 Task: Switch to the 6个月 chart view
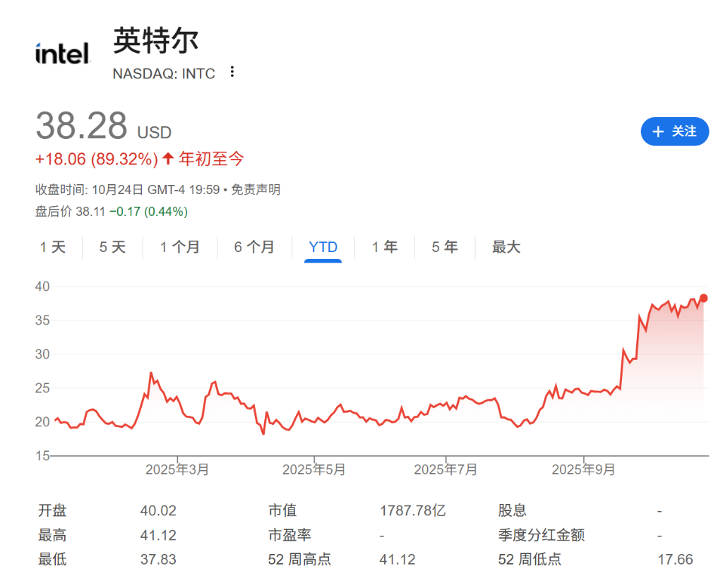[x=253, y=247]
